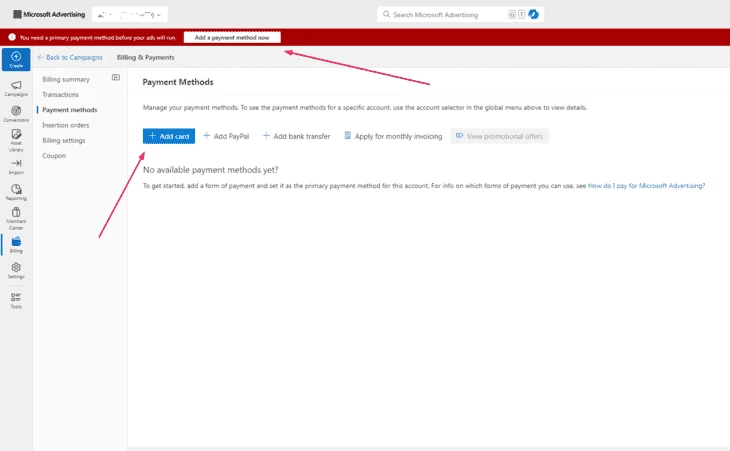Viewport: 730px width, 451px height.
Task: Click the G shortcut key icon in search bar
Action: (512, 14)
